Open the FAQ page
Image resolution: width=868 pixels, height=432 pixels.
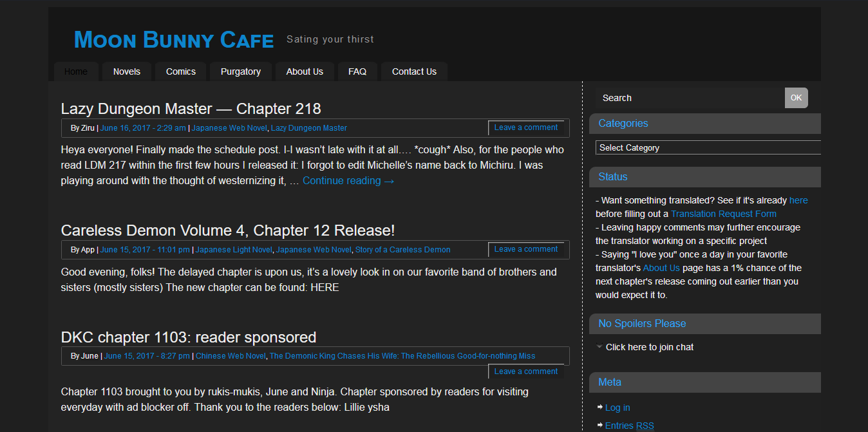pos(357,71)
